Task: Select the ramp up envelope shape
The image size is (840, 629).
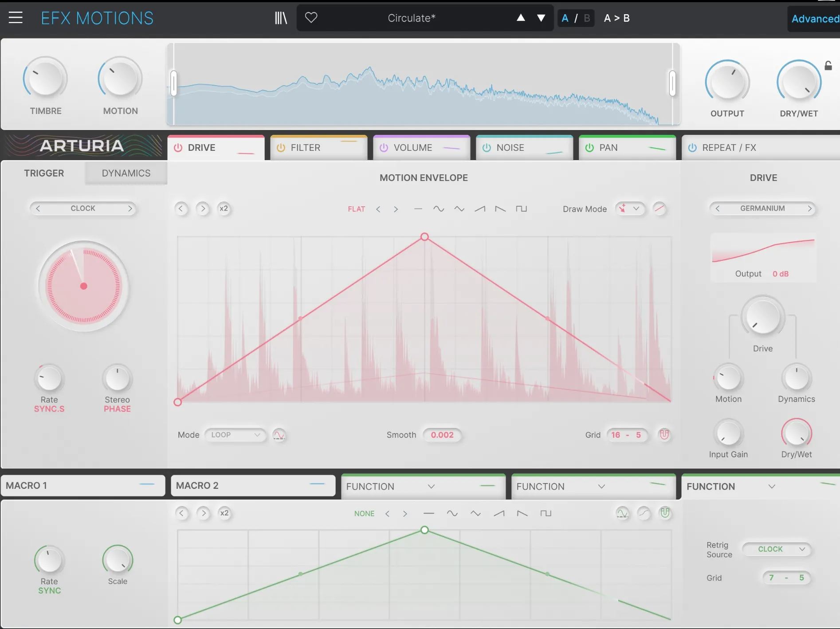Action: tap(479, 208)
